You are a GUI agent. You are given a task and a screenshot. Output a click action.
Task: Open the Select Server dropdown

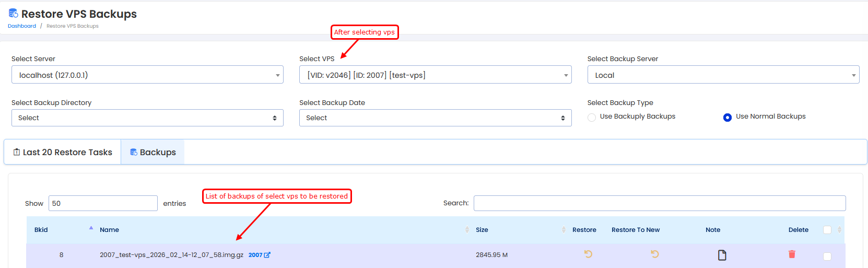tap(147, 75)
